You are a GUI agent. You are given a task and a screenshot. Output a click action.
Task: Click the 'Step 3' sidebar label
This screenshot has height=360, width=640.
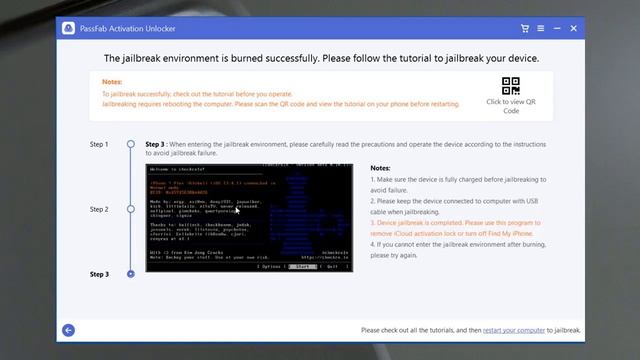click(99, 274)
